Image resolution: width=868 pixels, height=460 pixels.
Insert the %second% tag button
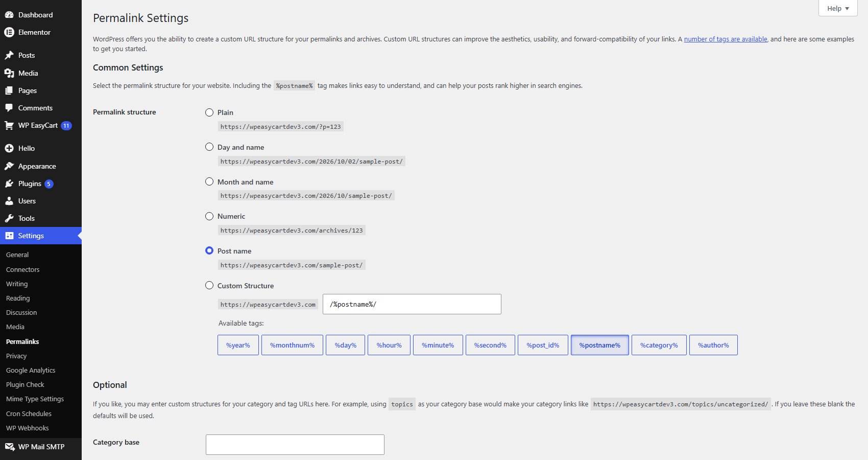490,345
